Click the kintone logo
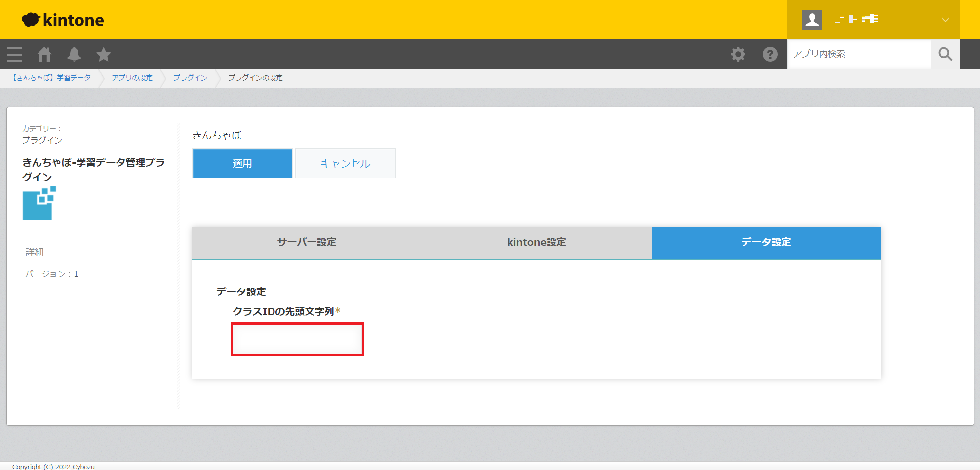The image size is (980, 470). (x=63, y=20)
